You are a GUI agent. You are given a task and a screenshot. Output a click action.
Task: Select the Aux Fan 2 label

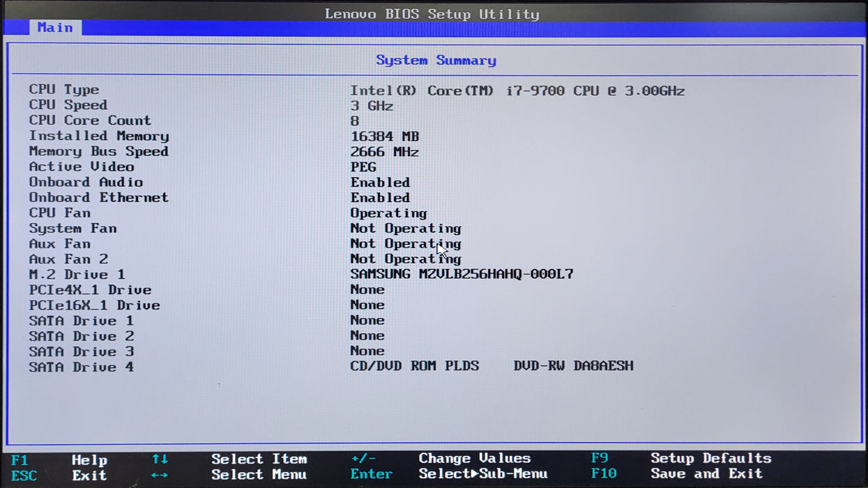pyautogui.click(x=68, y=259)
